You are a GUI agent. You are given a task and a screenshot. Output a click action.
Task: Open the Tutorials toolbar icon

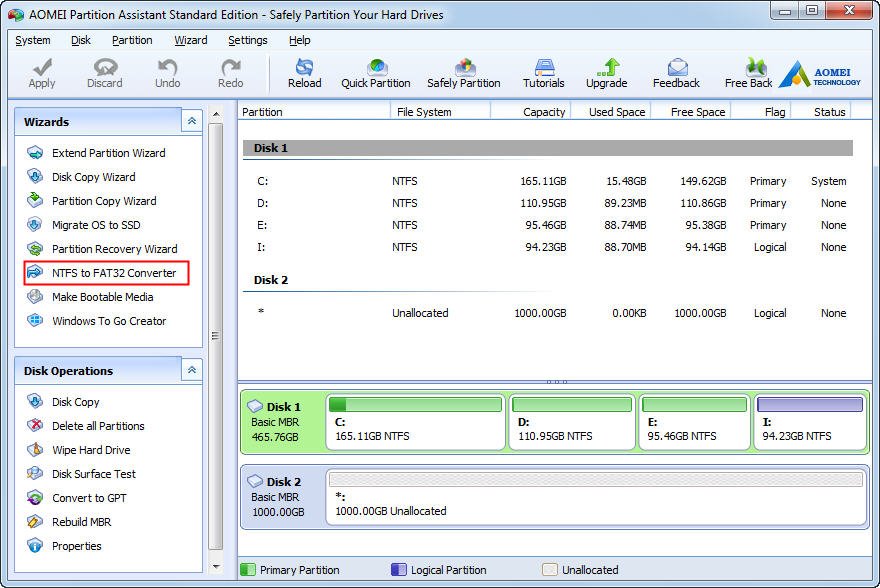click(x=543, y=73)
